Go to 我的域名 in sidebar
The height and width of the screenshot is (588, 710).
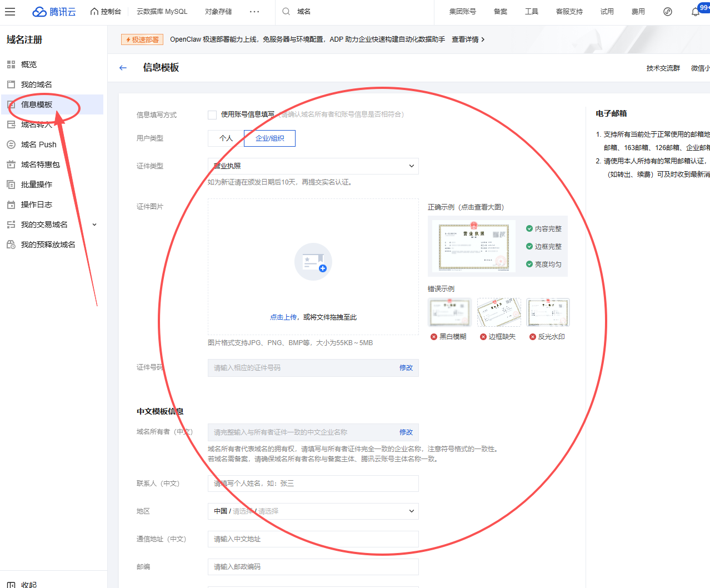pyautogui.click(x=36, y=84)
